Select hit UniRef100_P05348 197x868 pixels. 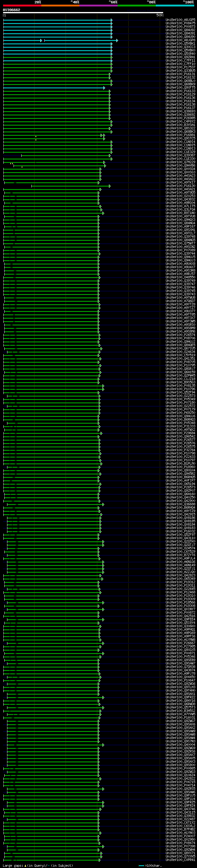(x=180, y=423)
